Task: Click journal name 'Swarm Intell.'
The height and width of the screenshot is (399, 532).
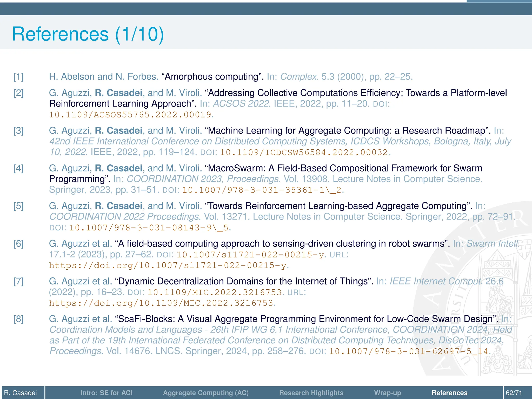Action: (x=493, y=244)
